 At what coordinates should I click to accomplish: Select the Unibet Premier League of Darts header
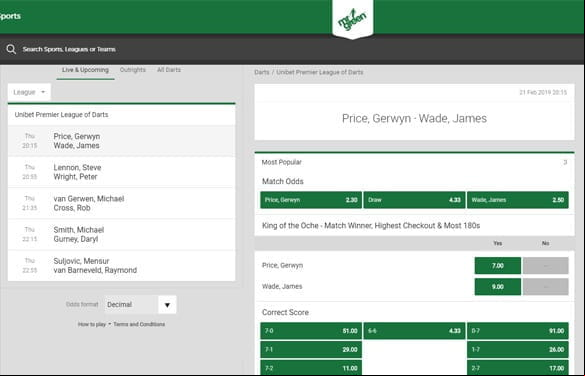(x=122, y=115)
